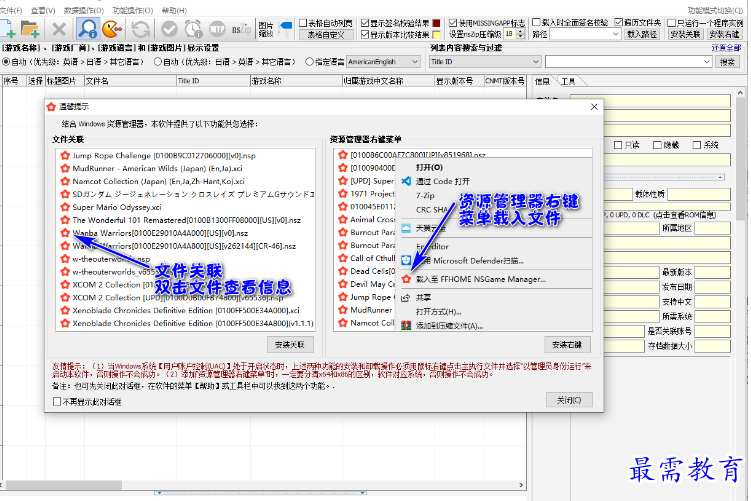
Task: Click the Microsoft Defender shield icon
Action: pyautogui.click(x=406, y=260)
